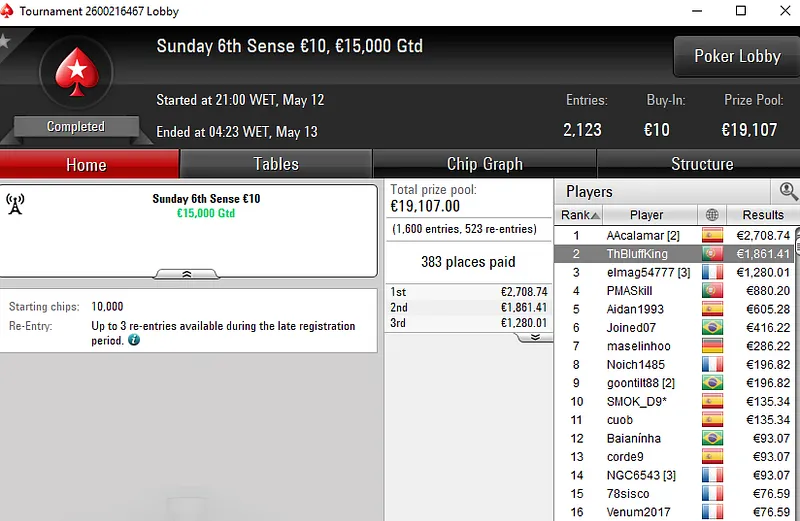Open the Structure tab
This screenshot has height=521, width=800.
[701, 164]
